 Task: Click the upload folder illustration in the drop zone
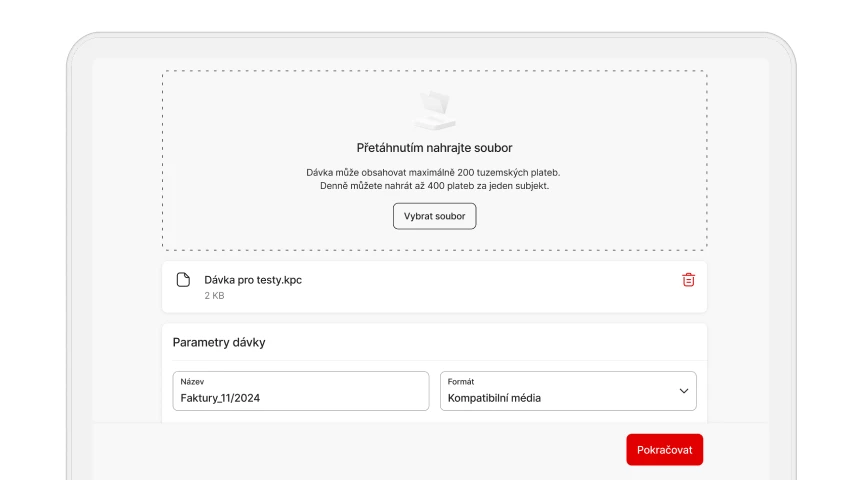click(435, 110)
